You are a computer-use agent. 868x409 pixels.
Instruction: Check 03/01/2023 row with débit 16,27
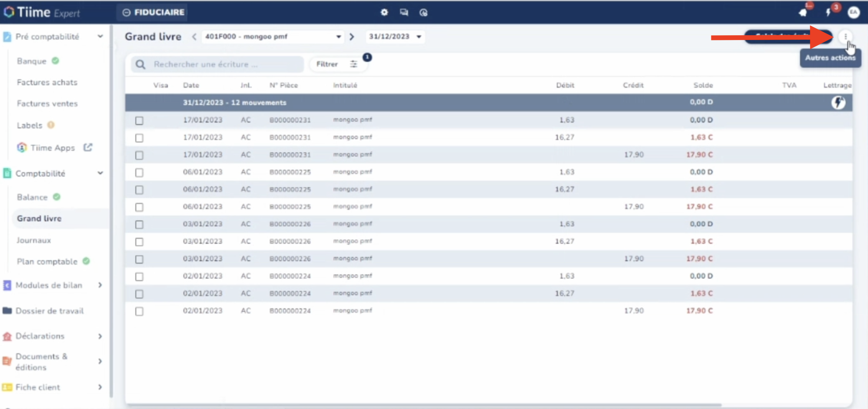[139, 242]
